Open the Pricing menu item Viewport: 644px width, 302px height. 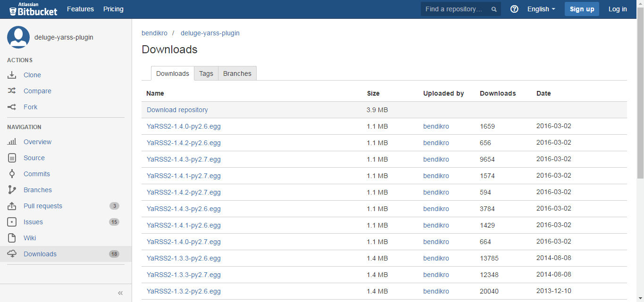113,9
